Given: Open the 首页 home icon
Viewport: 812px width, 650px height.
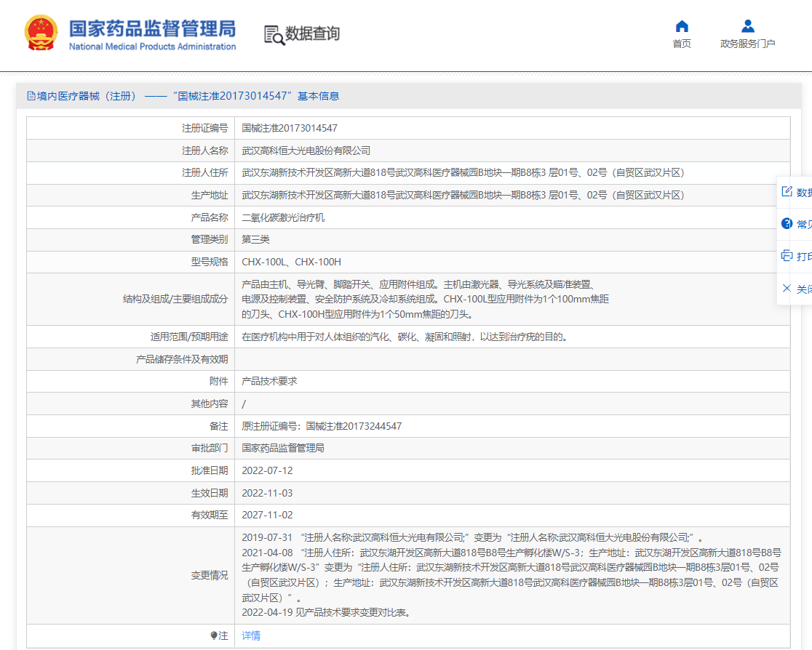Looking at the screenshot, I should 682,26.
